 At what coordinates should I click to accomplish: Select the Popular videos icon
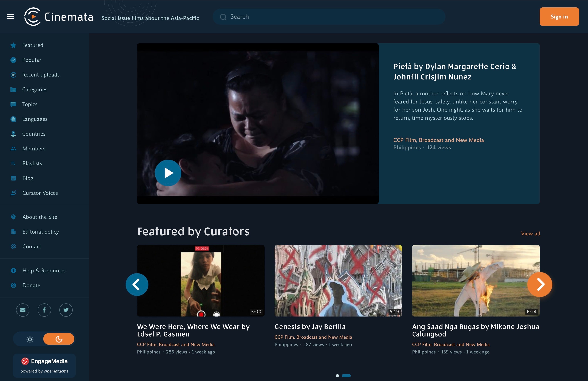coord(13,60)
